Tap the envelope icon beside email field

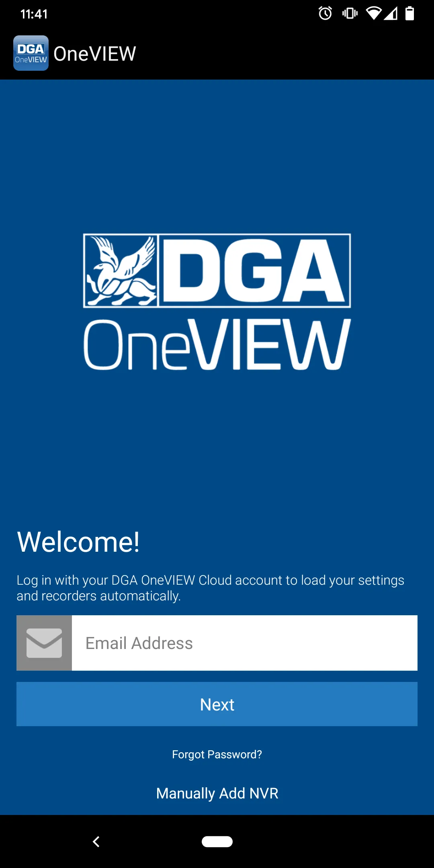point(44,643)
